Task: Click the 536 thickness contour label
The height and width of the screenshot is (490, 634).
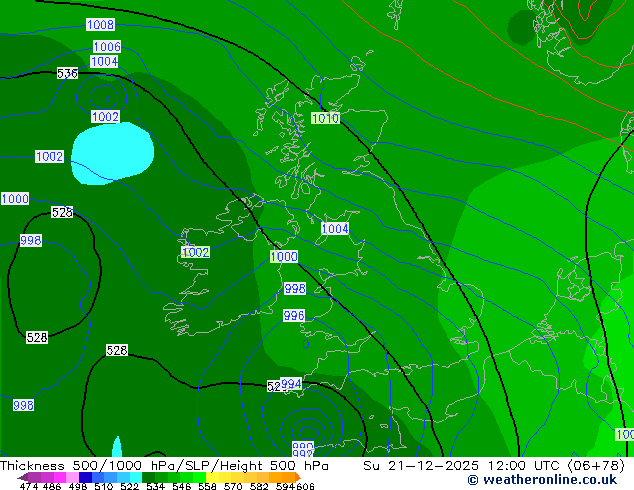Action: (67, 74)
